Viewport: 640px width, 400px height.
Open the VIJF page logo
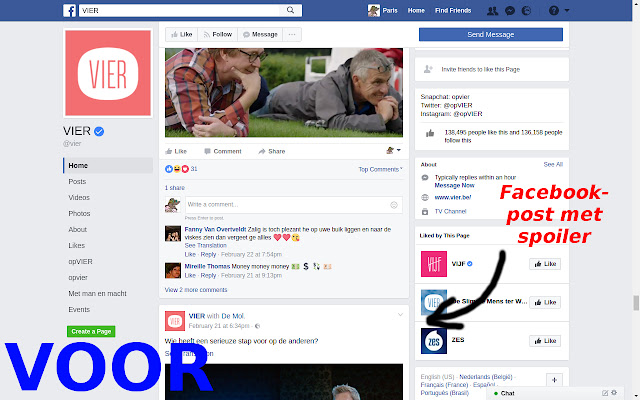click(x=434, y=264)
